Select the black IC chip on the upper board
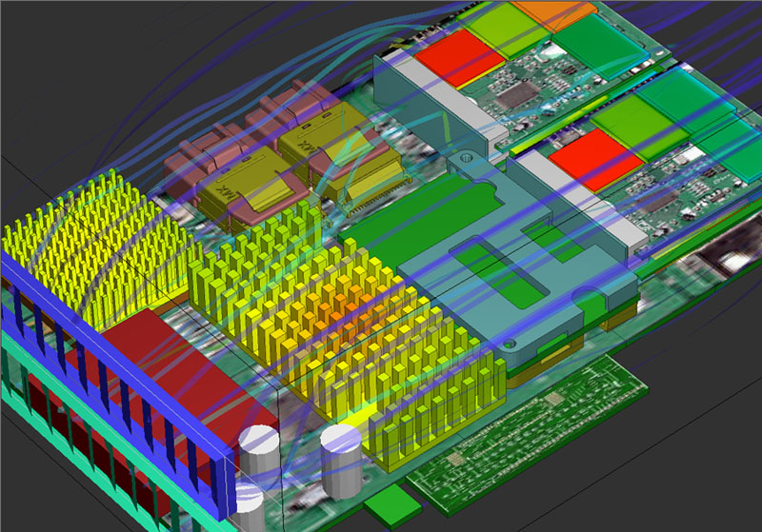Screen dimensions: 762x532 [x=519, y=94]
